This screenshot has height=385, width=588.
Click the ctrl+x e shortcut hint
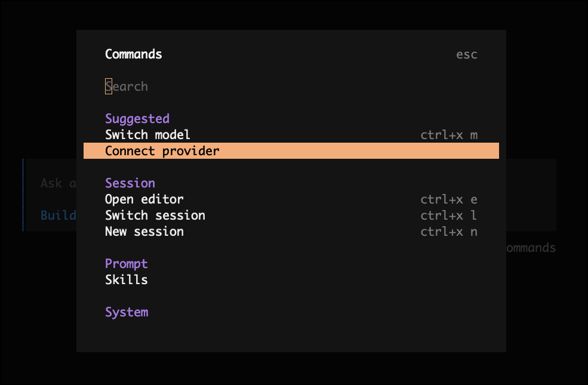[449, 199]
